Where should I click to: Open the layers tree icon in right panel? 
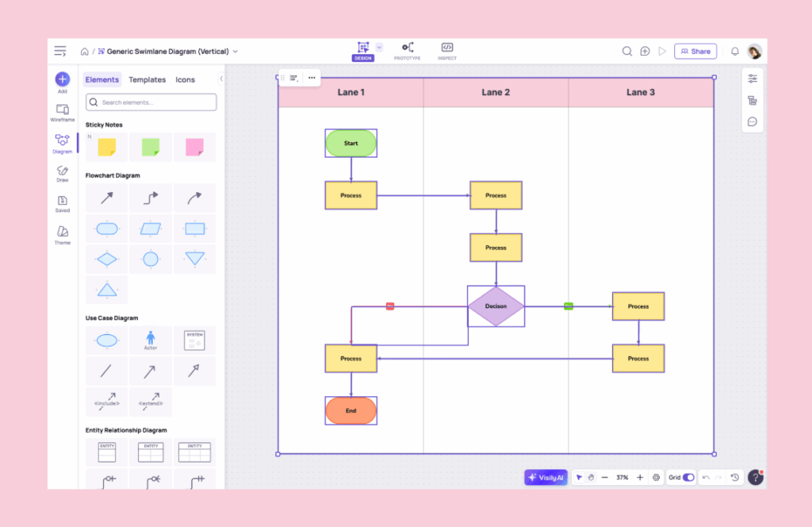(753, 101)
